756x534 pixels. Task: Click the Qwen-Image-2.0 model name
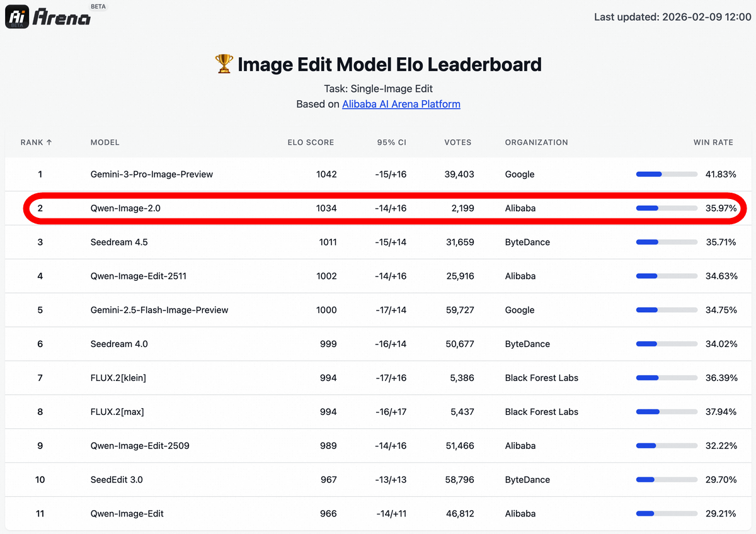coord(125,208)
